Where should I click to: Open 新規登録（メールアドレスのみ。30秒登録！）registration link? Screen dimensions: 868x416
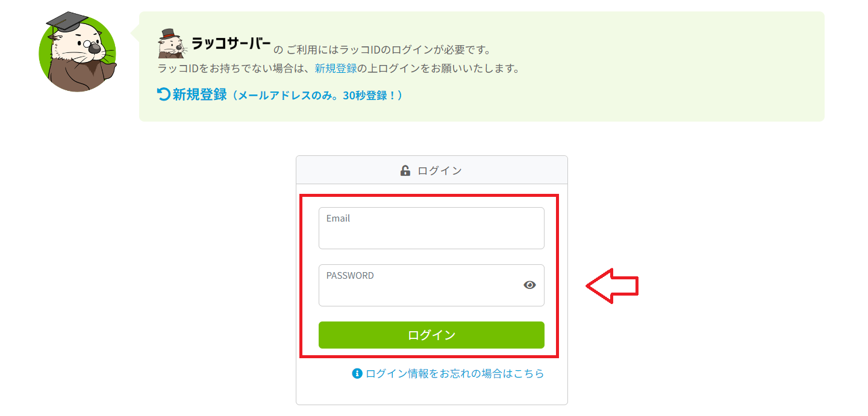tap(280, 95)
